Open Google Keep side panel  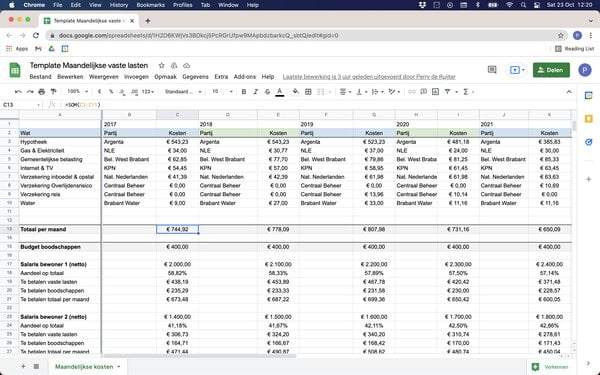589,119
